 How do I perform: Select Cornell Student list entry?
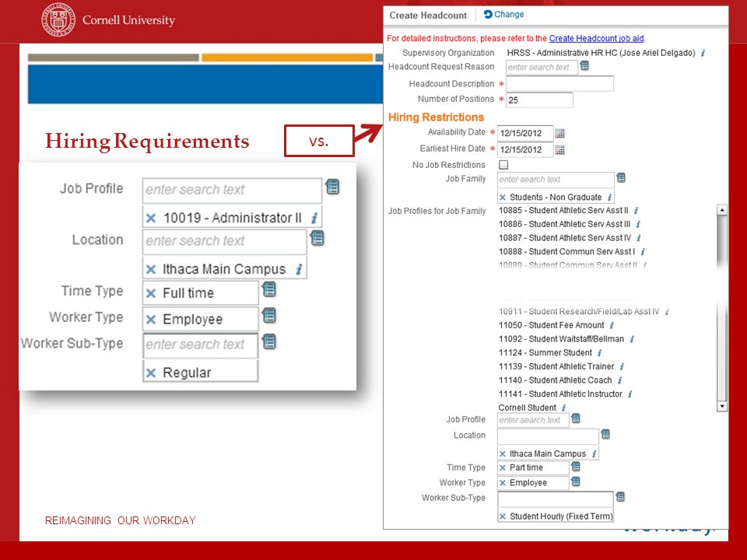(x=527, y=408)
